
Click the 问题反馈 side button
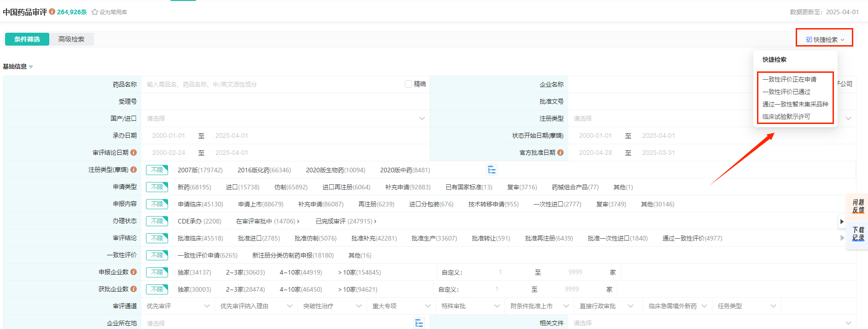[x=858, y=206]
